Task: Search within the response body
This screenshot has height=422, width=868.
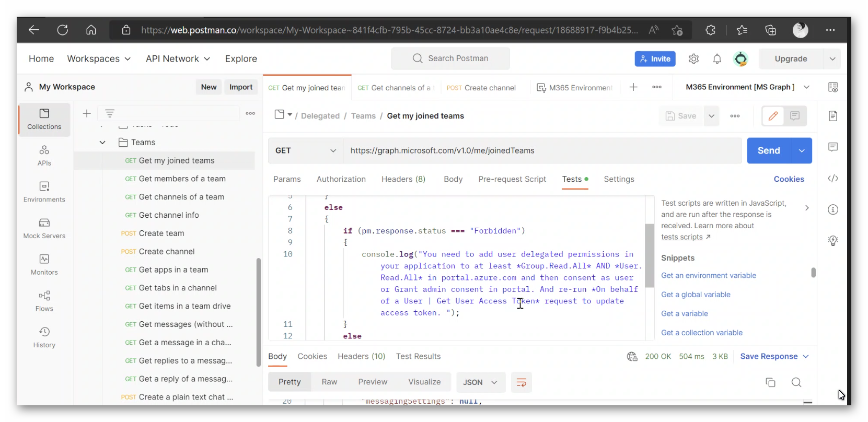Action: tap(796, 382)
